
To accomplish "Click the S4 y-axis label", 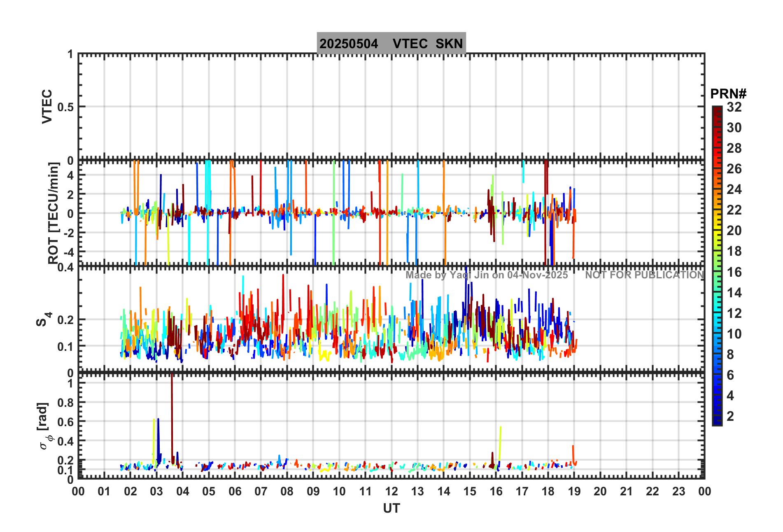I will tap(43, 319).
